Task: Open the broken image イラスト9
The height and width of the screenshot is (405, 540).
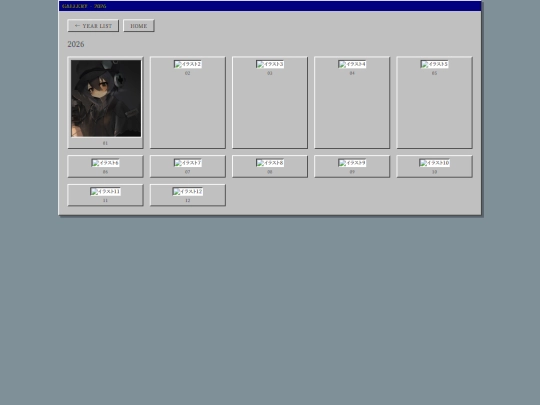Action: coord(352,163)
